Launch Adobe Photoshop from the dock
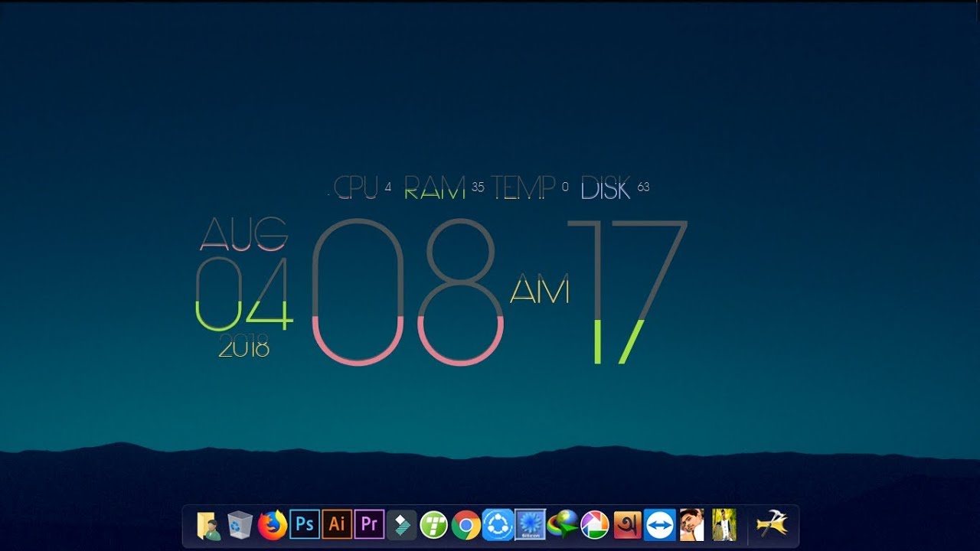The image size is (980, 551). [305, 525]
